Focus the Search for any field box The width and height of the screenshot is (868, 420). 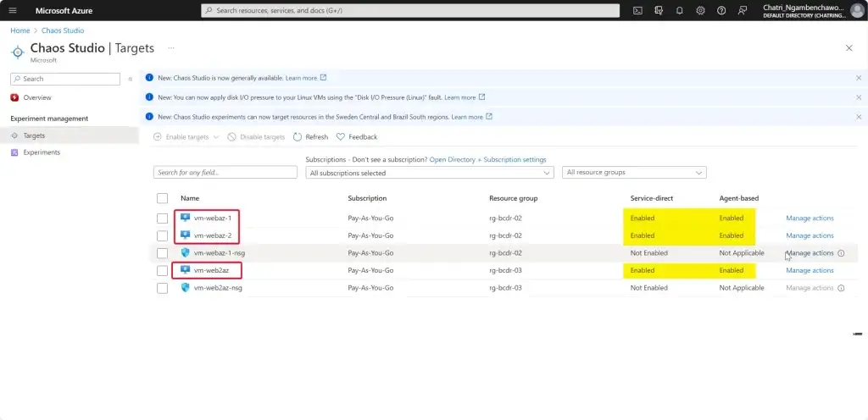(x=225, y=173)
